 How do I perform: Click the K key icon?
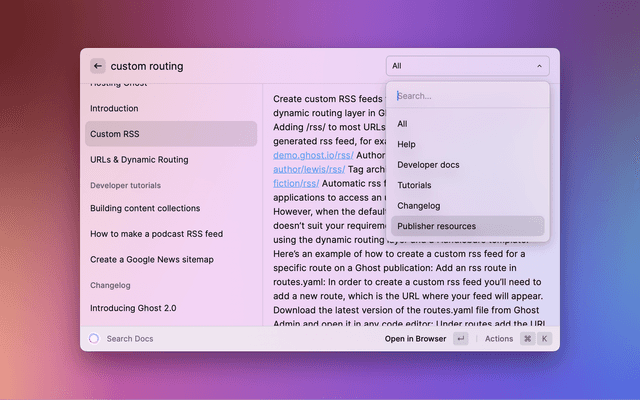545,339
